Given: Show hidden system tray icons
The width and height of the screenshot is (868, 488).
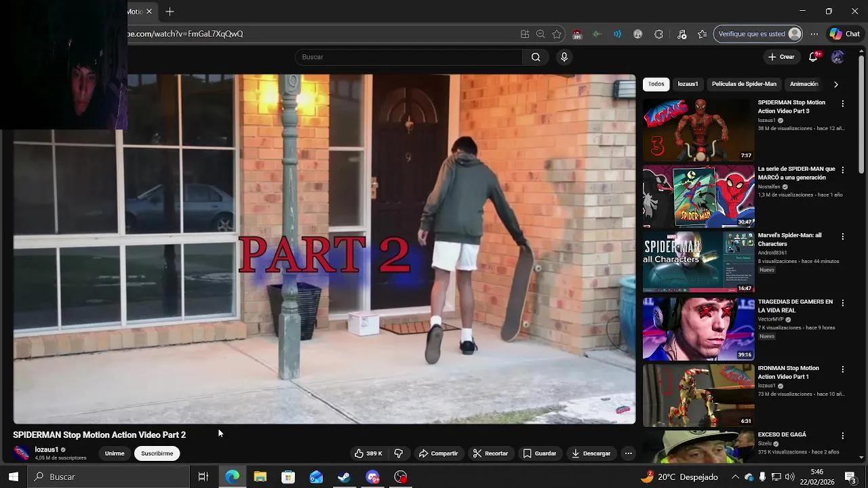Looking at the screenshot, I should (735, 477).
